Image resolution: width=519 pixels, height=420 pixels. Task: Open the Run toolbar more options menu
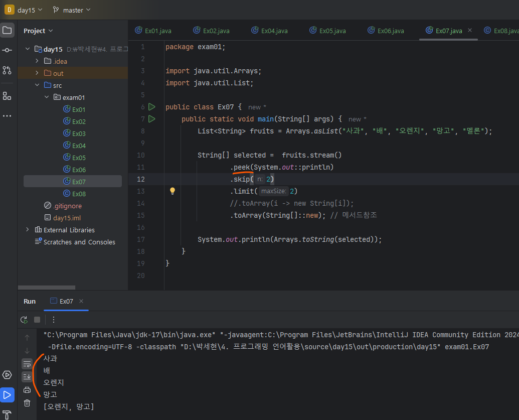click(54, 320)
